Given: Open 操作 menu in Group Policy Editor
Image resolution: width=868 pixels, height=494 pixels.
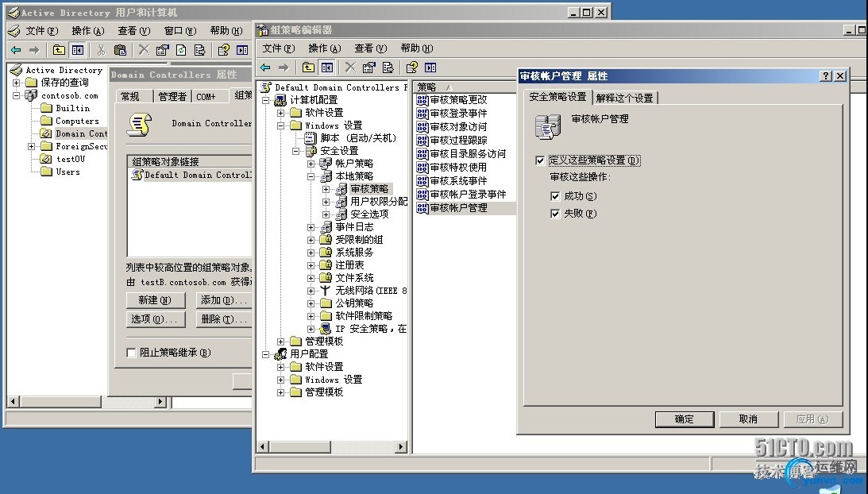Looking at the screenshot, I should tap(324, 48).
